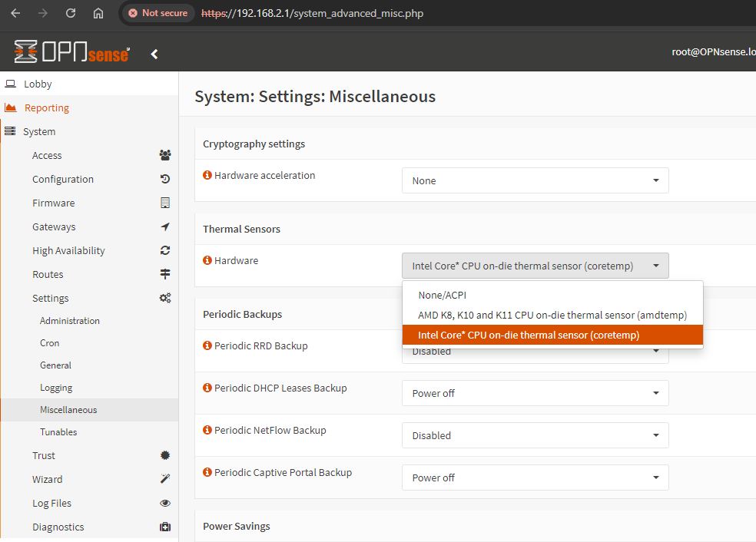Image resolution: width=756 pixels, height=542 pixels.
Task: Open Periodic DHCP Leases Backup dropdown
Action: point(535,393)
